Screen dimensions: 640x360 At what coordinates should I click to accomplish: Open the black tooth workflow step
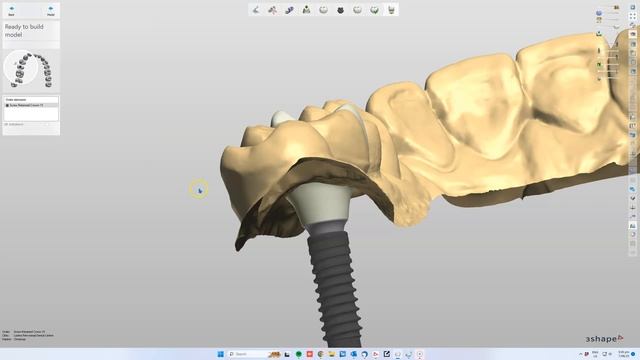(x=340, y=10)
